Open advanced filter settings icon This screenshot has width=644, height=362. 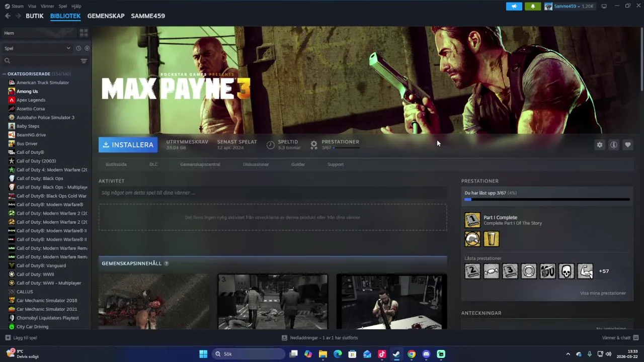(x=84, y=61)
